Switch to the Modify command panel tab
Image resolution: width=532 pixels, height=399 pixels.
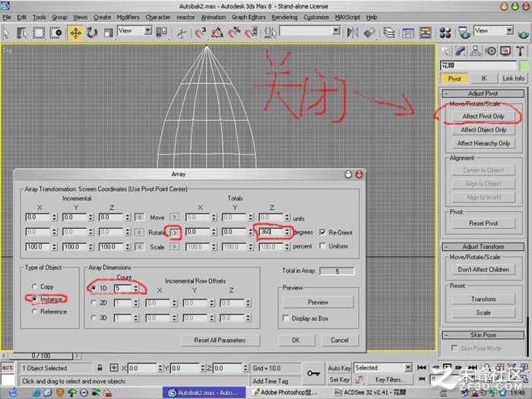(460, 51)
